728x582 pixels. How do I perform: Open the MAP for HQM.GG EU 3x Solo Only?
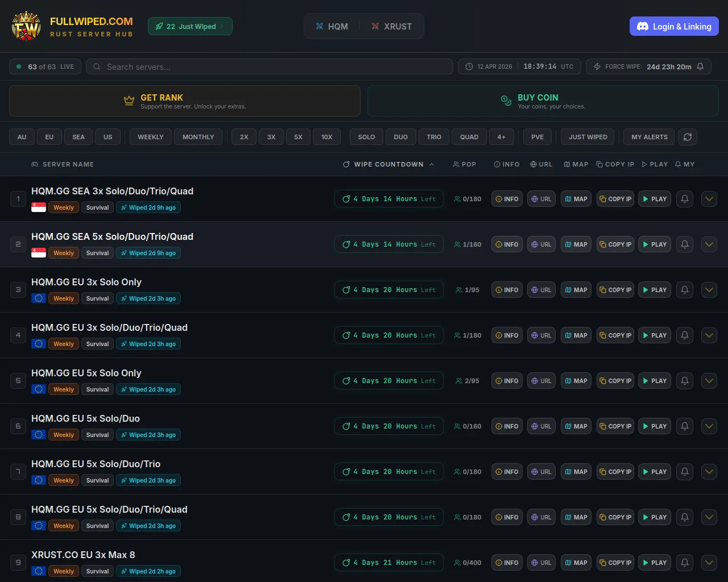click(x=576, y=290)
